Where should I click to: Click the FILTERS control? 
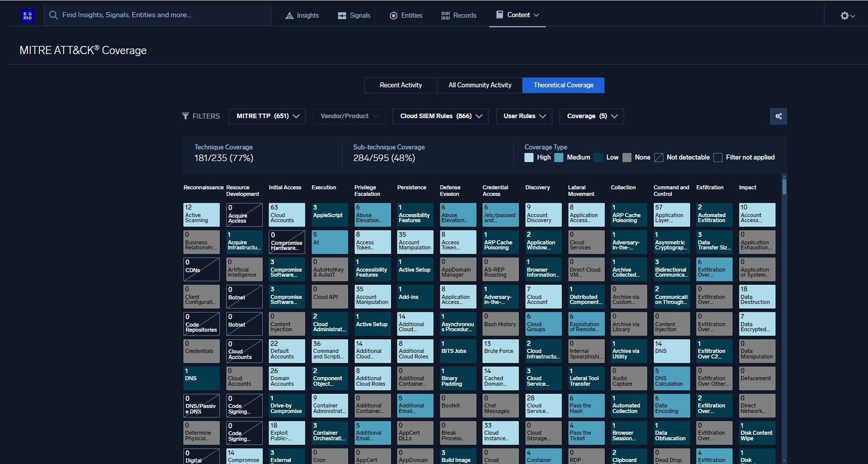pyautogui.click(x=201, y=116)
